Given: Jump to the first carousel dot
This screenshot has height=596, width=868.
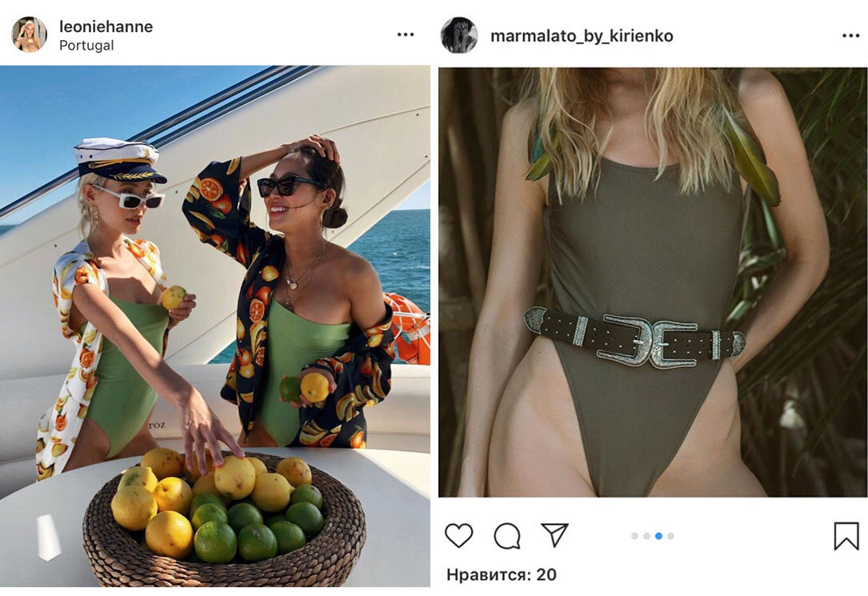Looking at the screenshot, I should tap(634, 536).
